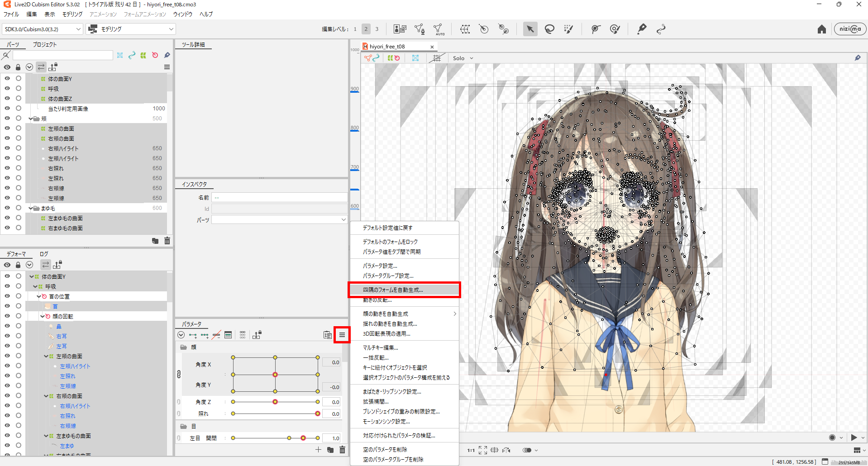Delete parameter with trash icon in parameter panel
This screenshot has width=868, height=466.
[x=343, y=450]
